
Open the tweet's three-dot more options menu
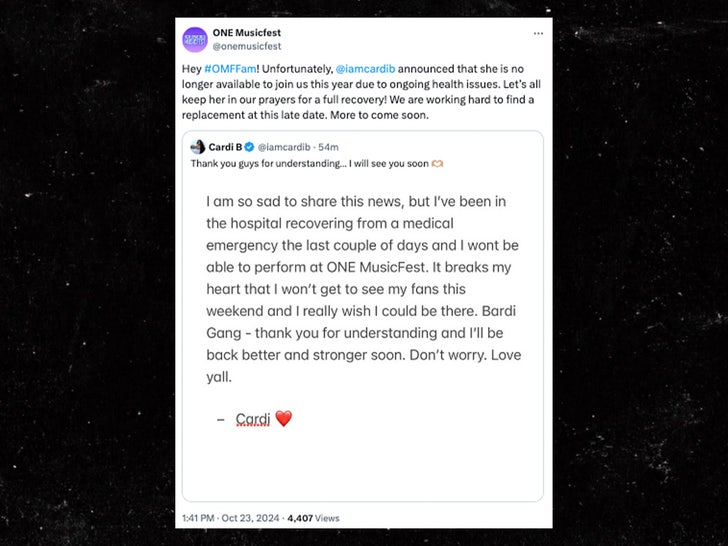538,33
